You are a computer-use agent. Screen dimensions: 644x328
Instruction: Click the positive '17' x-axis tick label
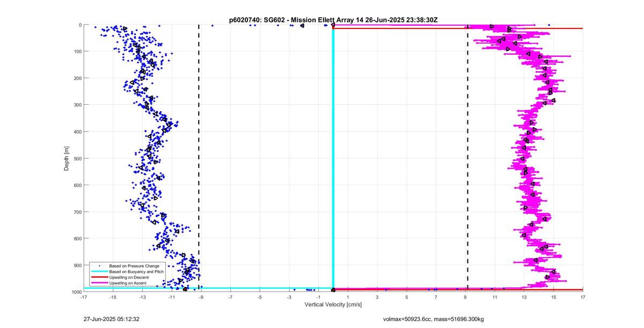[583, 297]
